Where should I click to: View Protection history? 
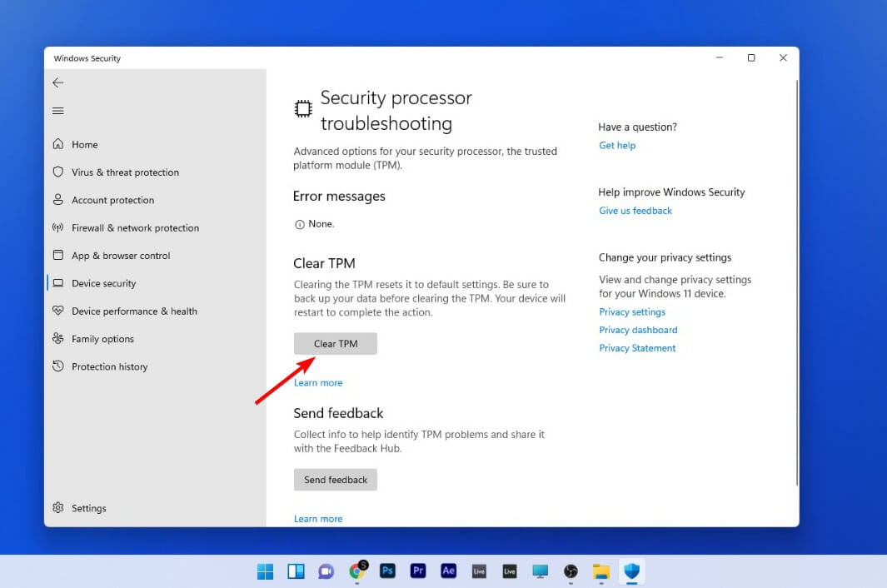point(108,366)
